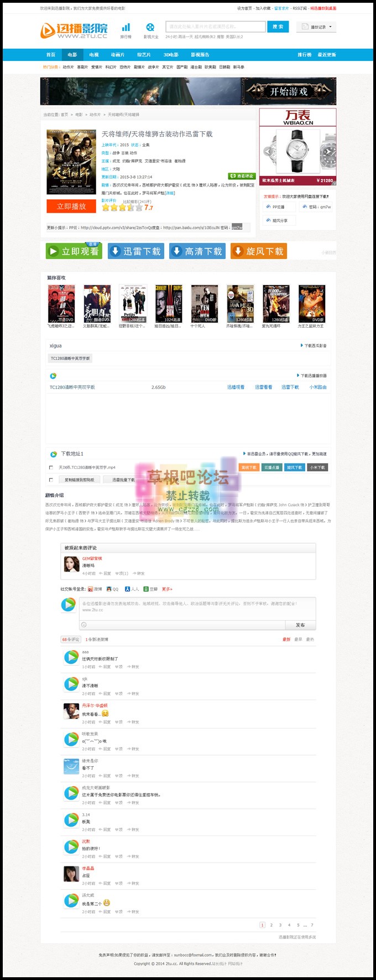
Task: Open the 十个死人 Ten Dead Men thumbnail
Action: (x=205, y=304)
